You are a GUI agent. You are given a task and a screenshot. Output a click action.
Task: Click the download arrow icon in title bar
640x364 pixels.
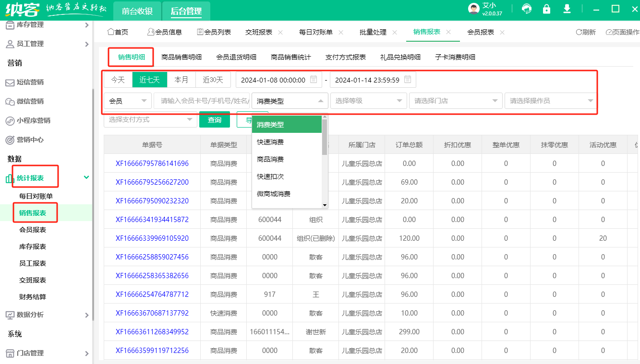click(x=567, y=9)
